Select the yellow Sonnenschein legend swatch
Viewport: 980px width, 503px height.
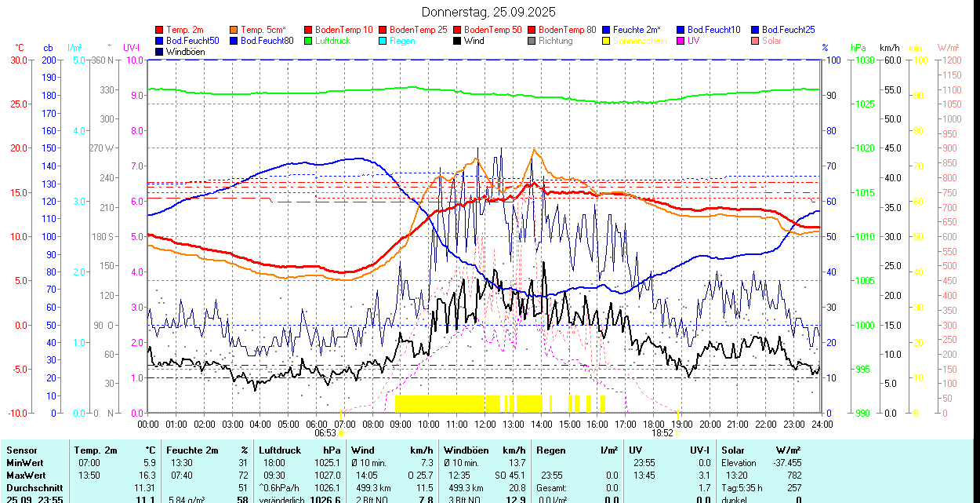607,41
